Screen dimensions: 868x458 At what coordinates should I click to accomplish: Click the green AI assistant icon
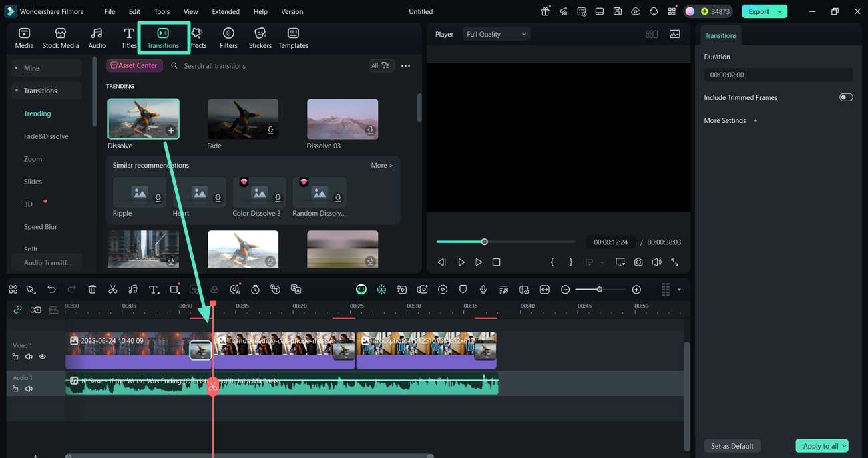361,289
